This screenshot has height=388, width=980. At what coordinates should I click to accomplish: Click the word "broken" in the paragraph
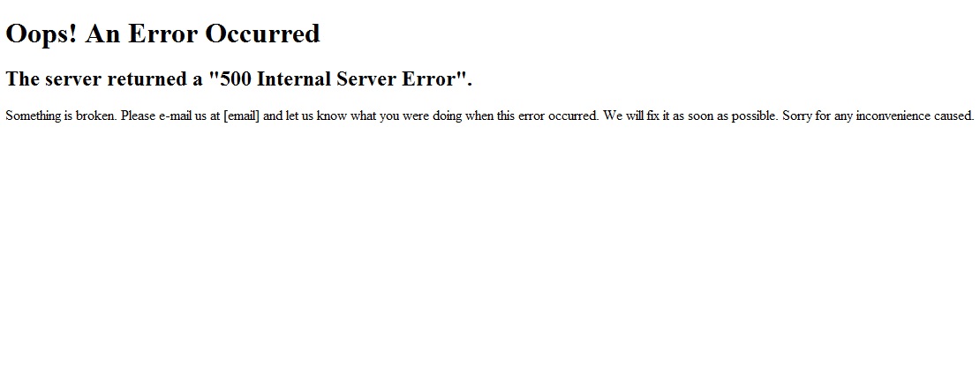click(95, 116)
